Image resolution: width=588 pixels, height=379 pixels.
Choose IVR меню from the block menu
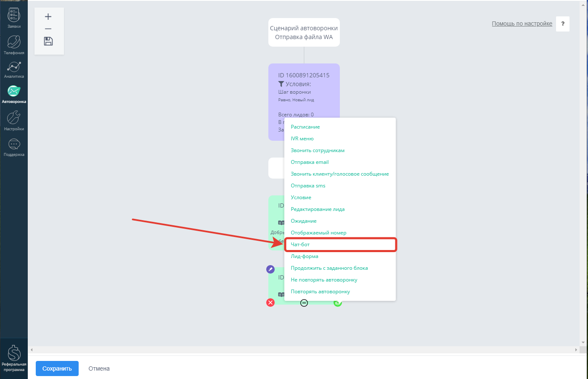[302, 139]
